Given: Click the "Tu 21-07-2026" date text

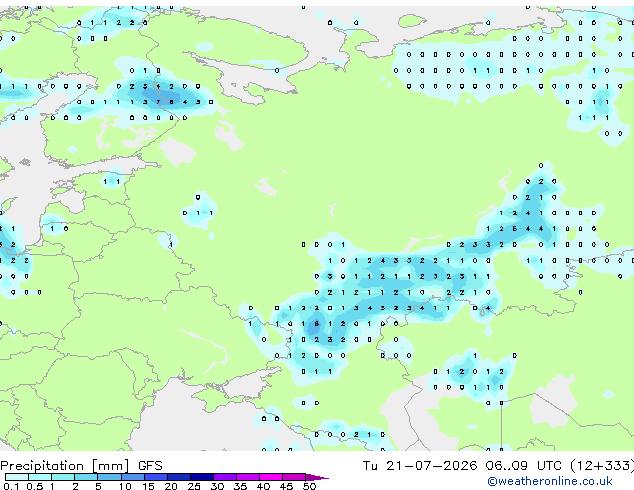Looking at the screenshot, I should (420, 466).
